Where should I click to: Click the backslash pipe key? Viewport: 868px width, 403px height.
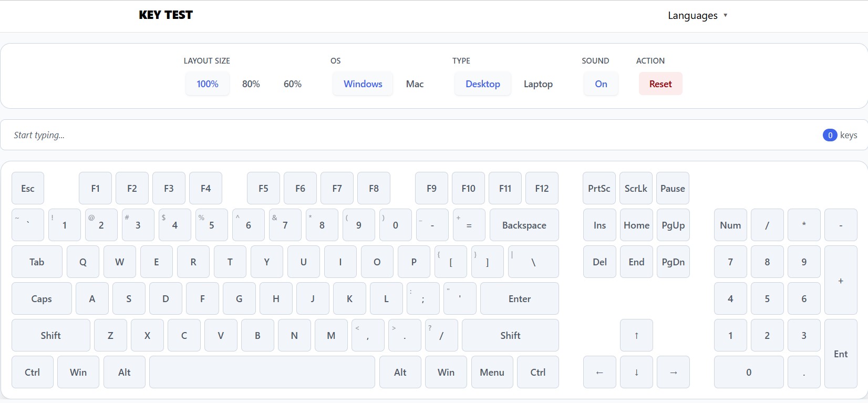533,262
